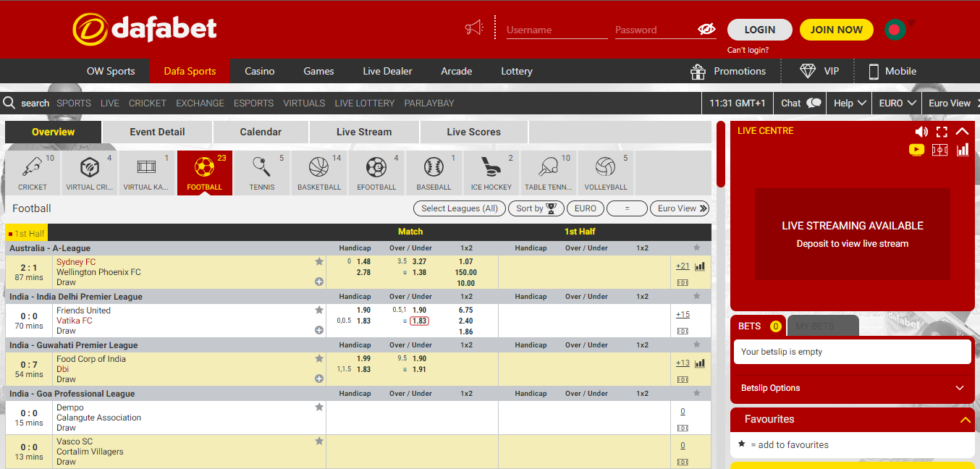The image size is (980, 469).
Task: Toggle password visibility eye icon
Action: click(706, 29)
